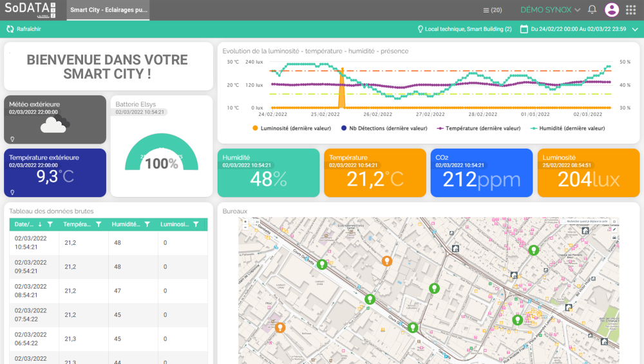Expand the filter bar chevron at far right
The width and height of the screenshot is (644, 364).
[635, 29]
